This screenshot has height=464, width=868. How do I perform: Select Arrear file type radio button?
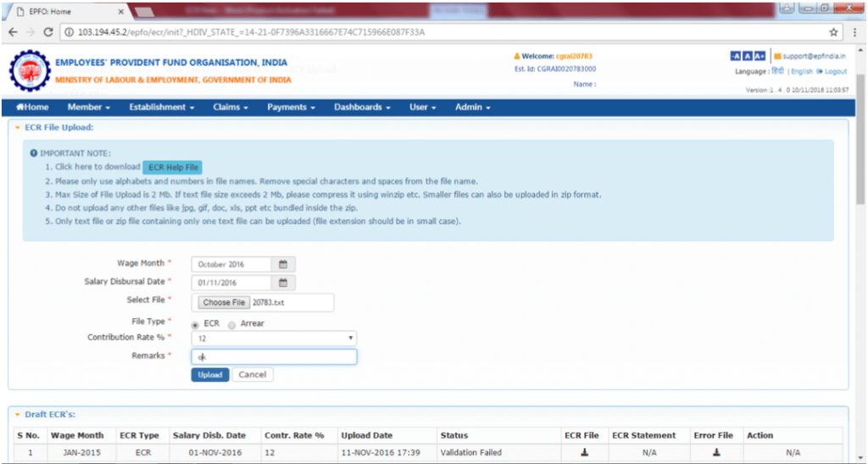[x=232, y=324]
